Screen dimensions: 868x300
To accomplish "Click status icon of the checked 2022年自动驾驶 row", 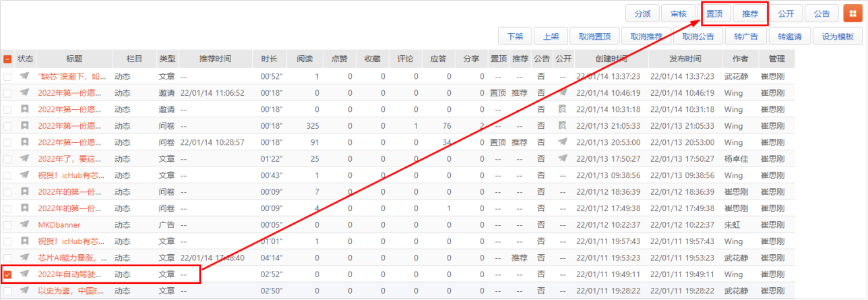I will point(25,274).
